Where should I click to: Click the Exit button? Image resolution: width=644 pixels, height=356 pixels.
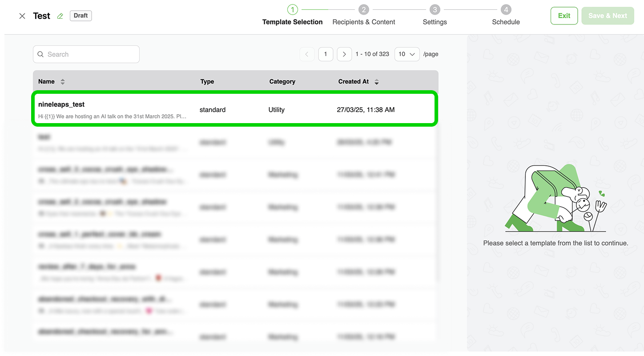[564, 16]
